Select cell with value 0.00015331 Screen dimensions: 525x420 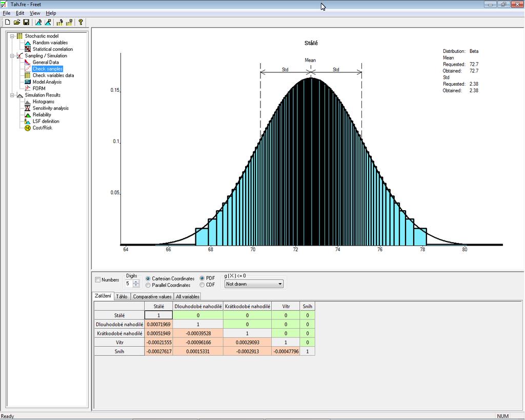(198, 352)
